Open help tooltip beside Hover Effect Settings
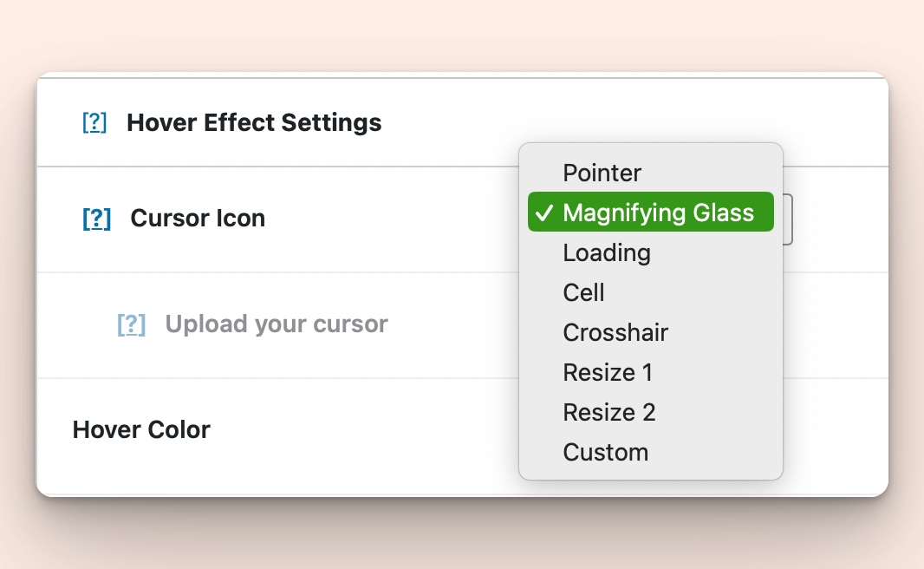The image size is (924, 569). 94,123
